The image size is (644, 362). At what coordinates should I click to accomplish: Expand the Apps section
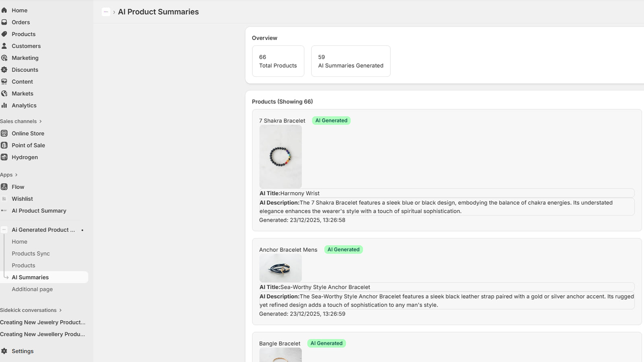coord(9,175)
